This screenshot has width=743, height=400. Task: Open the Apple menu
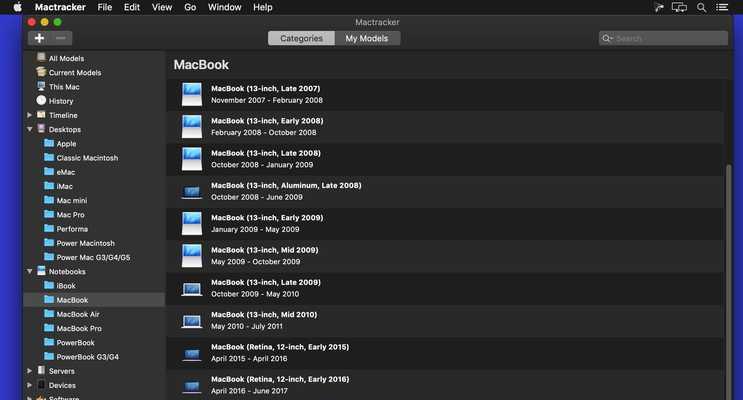(18, 7)
